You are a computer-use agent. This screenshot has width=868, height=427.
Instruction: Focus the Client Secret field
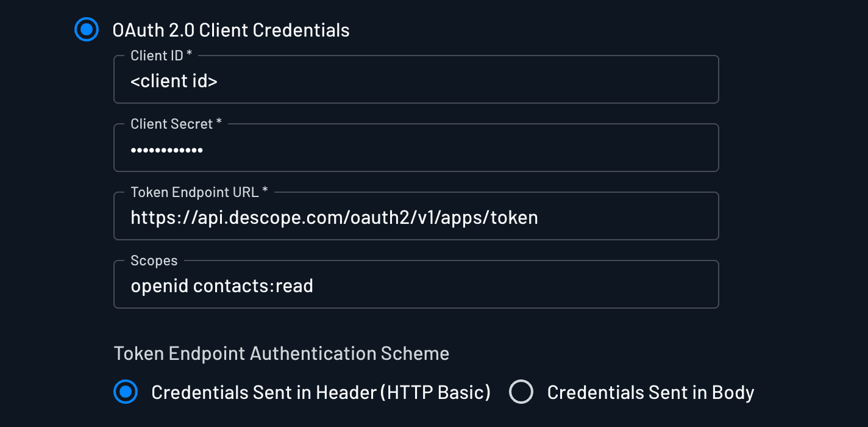point(416,148)
